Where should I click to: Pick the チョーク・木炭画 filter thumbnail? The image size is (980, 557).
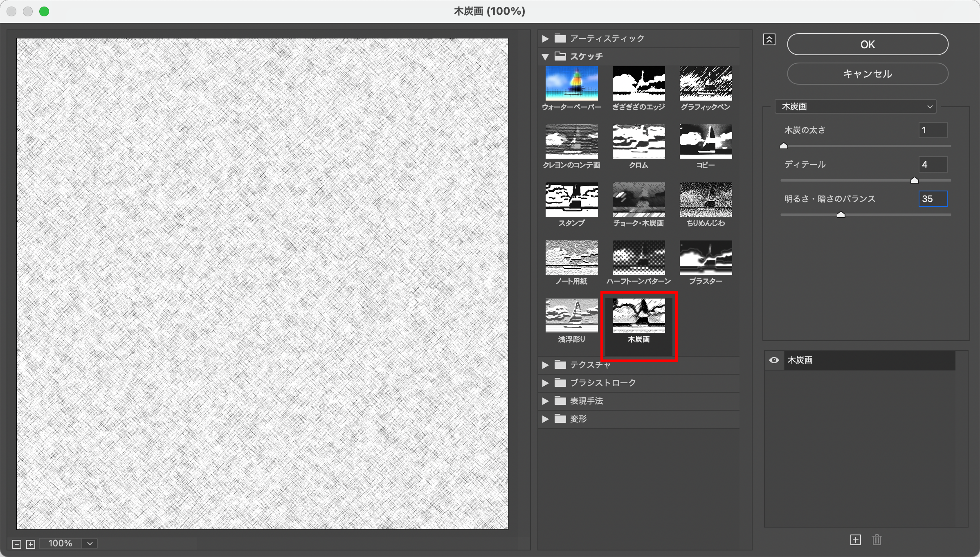pos(638,200)
